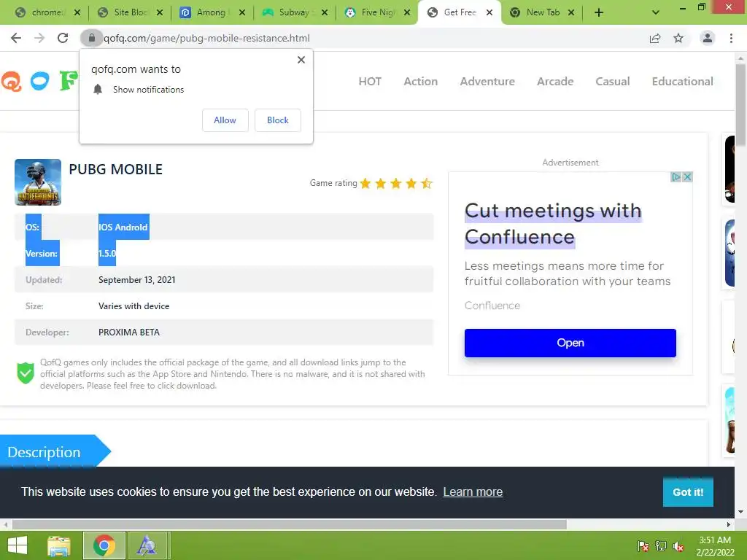The width and height of the screenshot is (747, 560).
Task: Click the scroll down arrow on vertical scrollbar
Action: click(741, 513)
